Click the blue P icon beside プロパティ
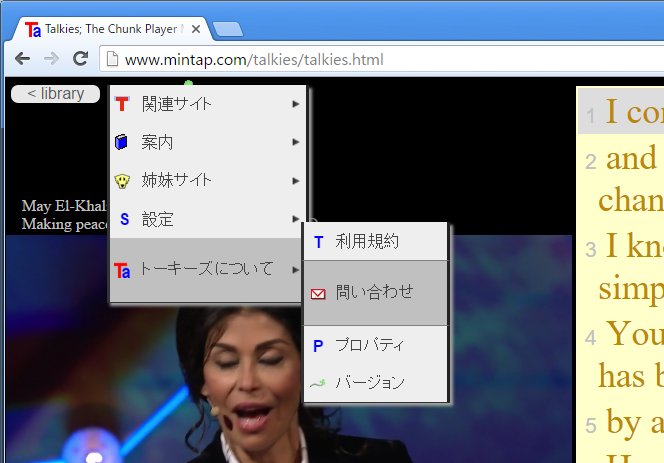Viewport: 664px width, 463px height. click(x=318, y=345)
